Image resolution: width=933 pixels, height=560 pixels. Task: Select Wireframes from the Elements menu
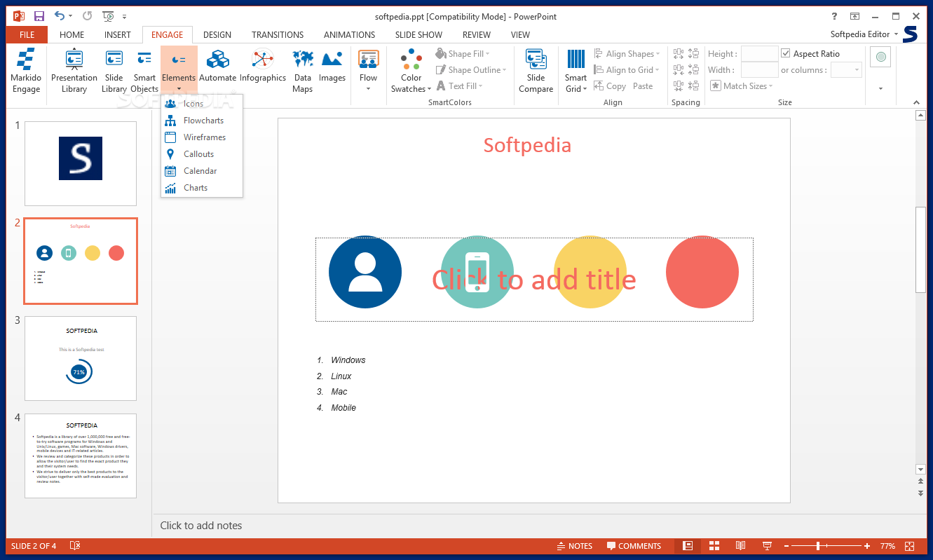[x=202, y=137]
